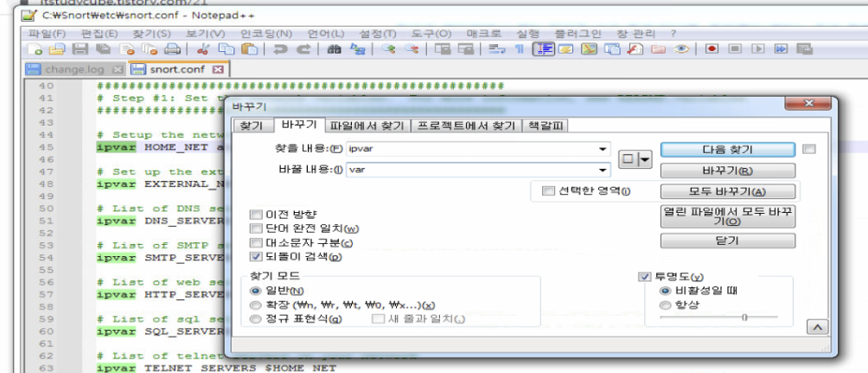This screenshot has width=868, height=373.
Task: Open Find with binoculars icon
Action: tap(334, 49)
